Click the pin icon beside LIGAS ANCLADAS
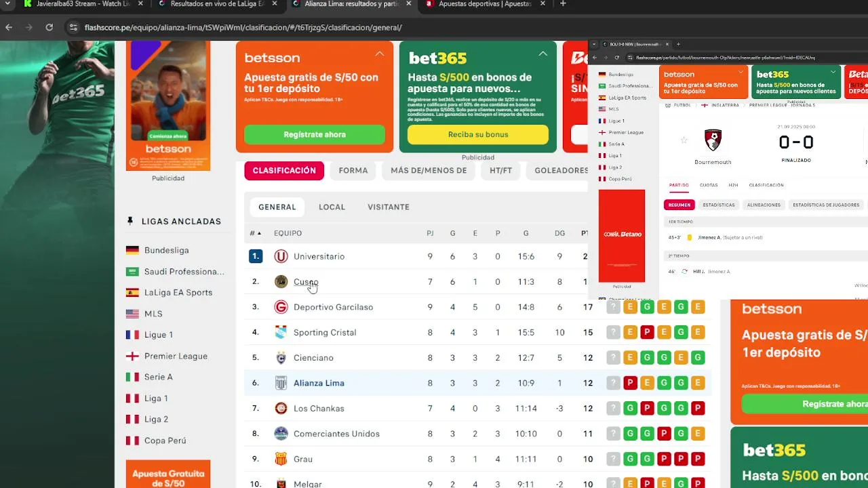 [x=130, y=221]
